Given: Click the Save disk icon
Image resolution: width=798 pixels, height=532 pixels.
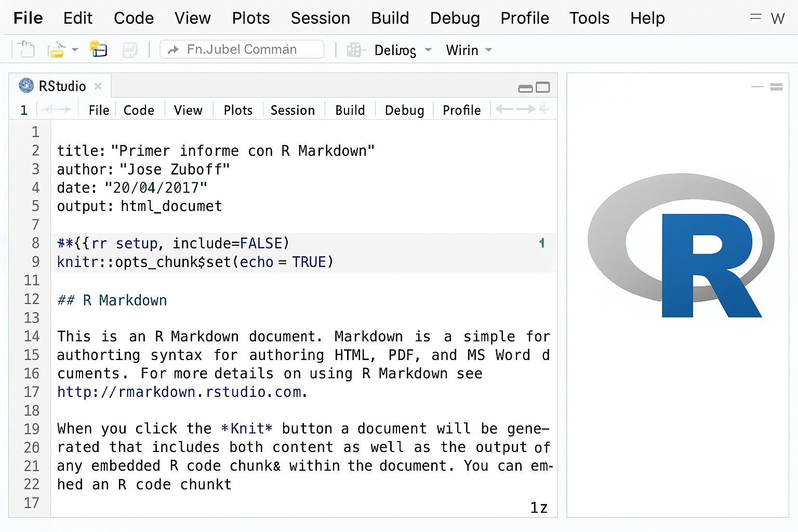Looking at the screenshot, I should [x=129, y=50].
